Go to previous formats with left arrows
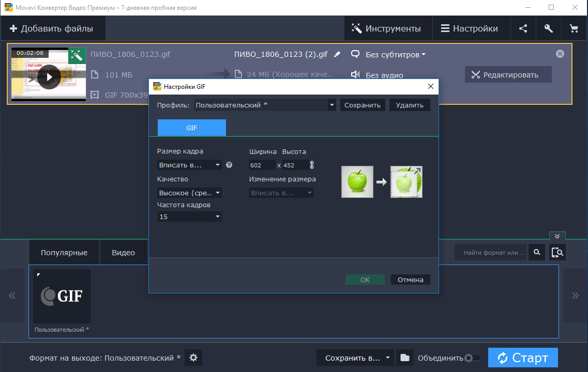This screenshot has width=588, height=372. pos(12,296)
